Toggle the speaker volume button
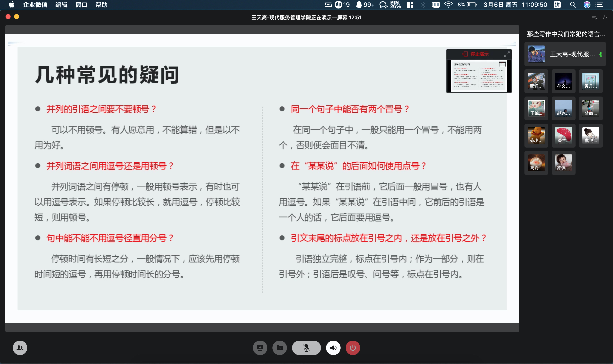Image resolution: width=613 pixels, height=364 pixels. [x=333, y=348]
